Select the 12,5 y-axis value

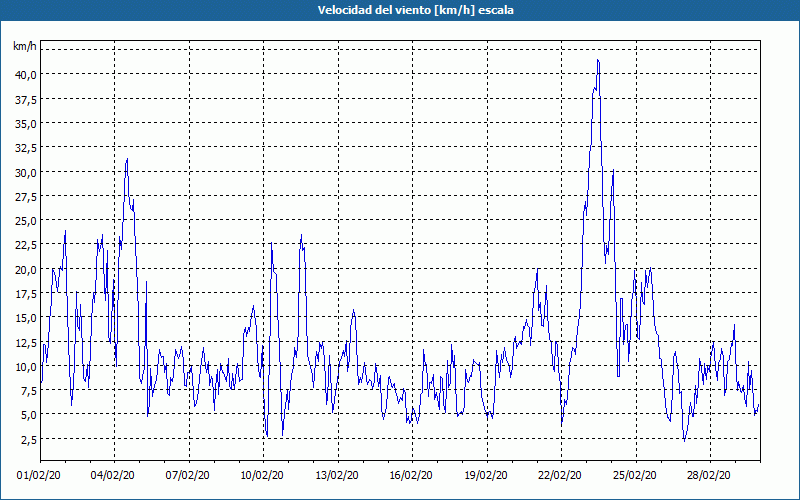[26, 342]
